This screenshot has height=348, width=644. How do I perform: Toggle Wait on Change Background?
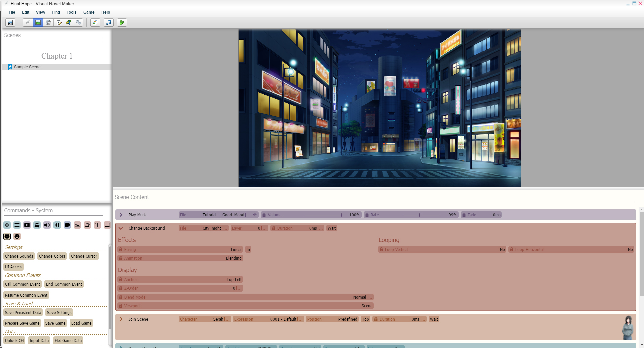(x=331, y=228)
